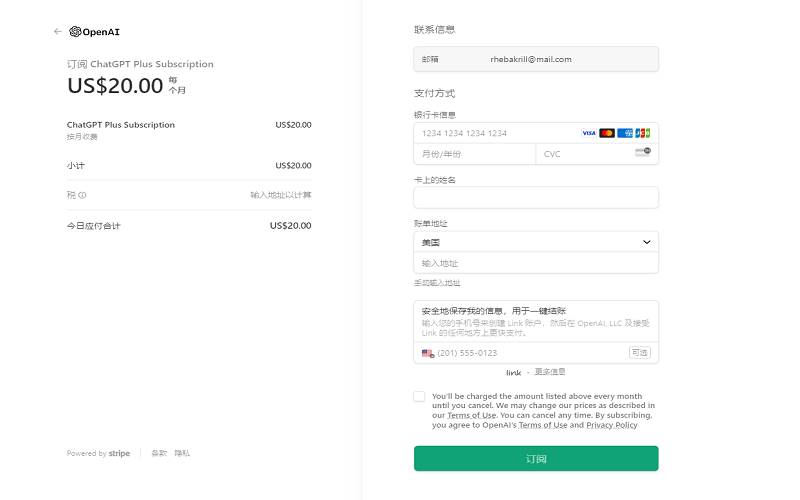Open tax info tooltip icon
The width and height of the screenshot is (800, 500).
pos(82,195)
